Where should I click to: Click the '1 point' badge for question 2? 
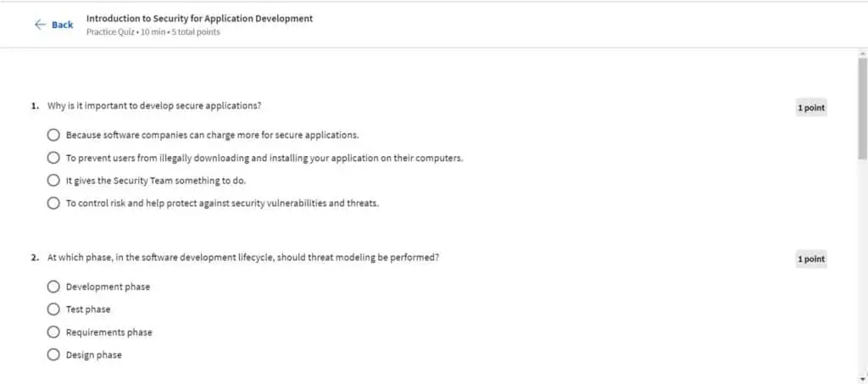(811, 259)
